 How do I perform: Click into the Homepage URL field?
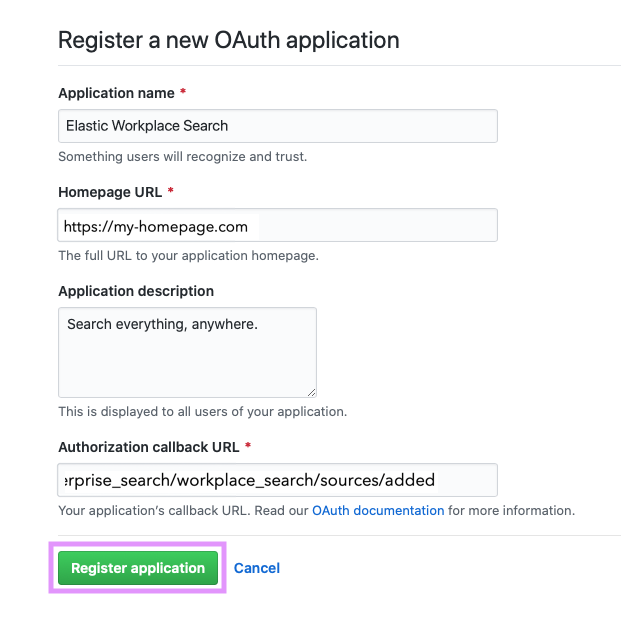pyautogui.click(x=278, y=226)
